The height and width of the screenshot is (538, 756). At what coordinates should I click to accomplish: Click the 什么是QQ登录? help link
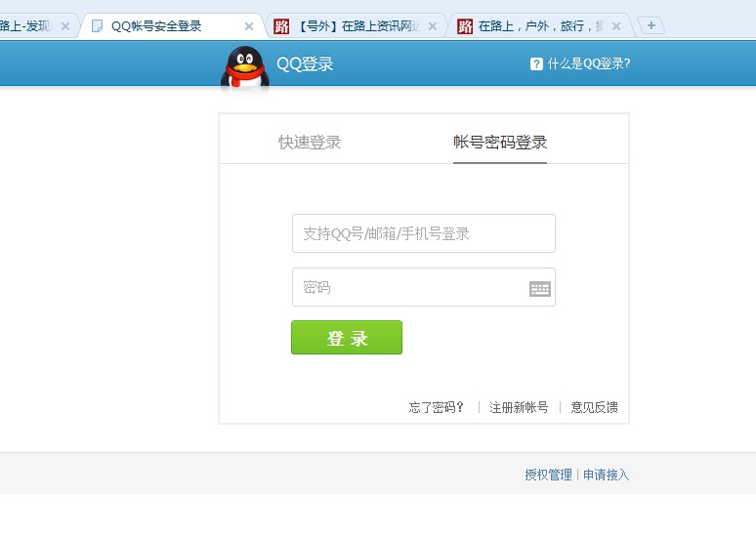589,63
